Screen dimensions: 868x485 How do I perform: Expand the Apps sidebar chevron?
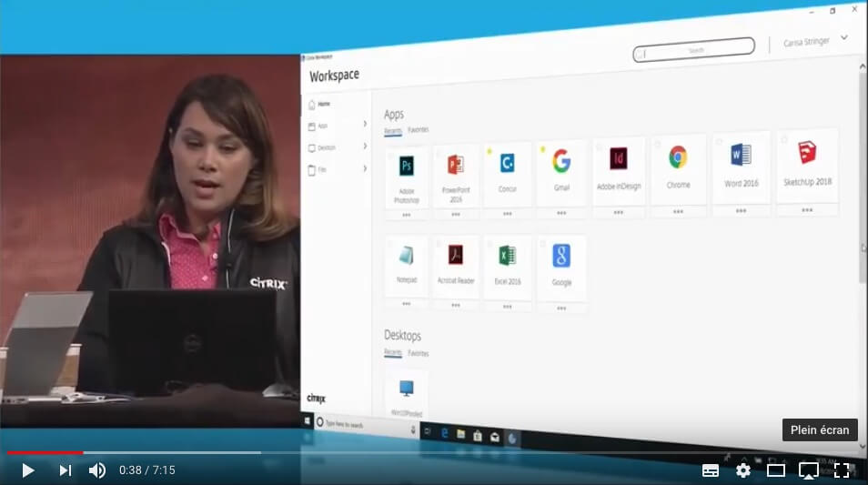[365, 124]
